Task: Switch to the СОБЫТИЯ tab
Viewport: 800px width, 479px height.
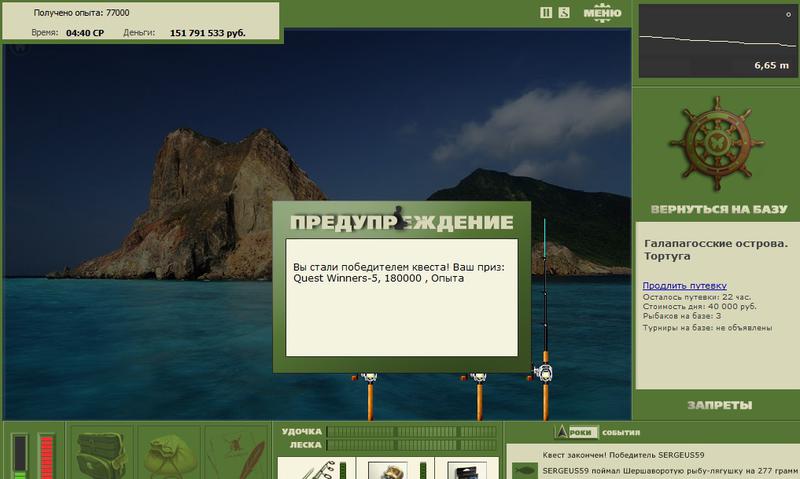Action: click(621, 433)
